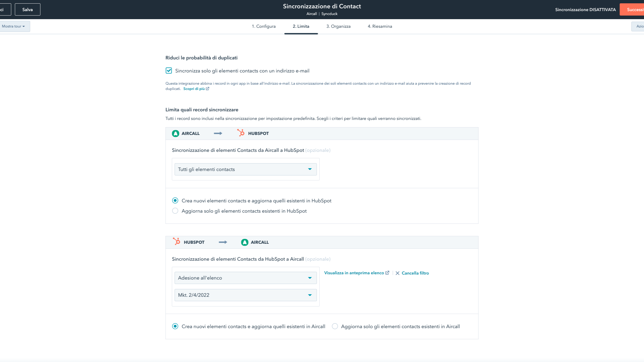Open the Tutti gli elementi contacts dropdown

point(245,169)
